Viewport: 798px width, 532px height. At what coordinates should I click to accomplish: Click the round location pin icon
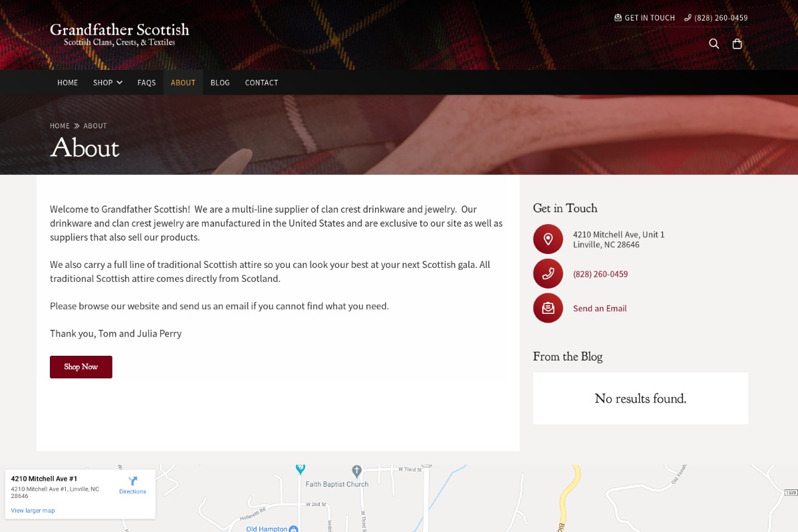[x=548, y=239]
